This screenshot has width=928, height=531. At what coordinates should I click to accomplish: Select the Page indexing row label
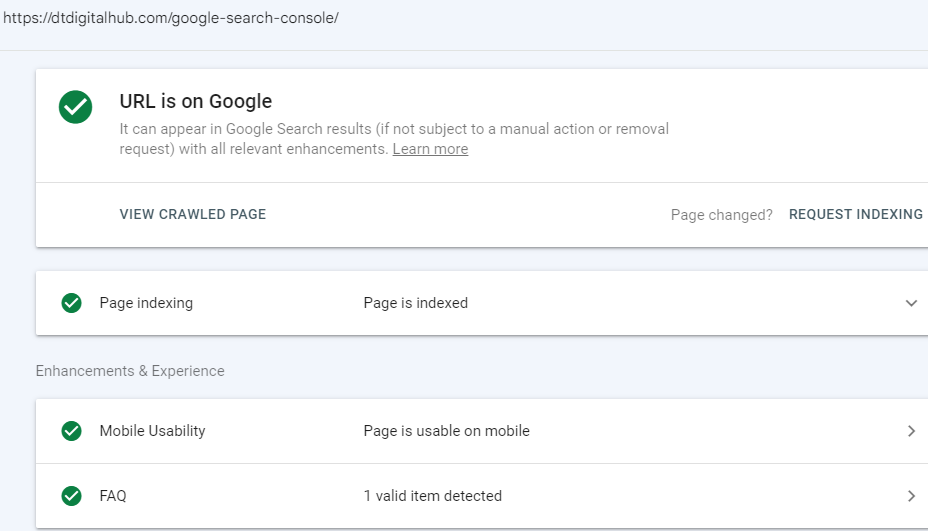coord(146,303)
